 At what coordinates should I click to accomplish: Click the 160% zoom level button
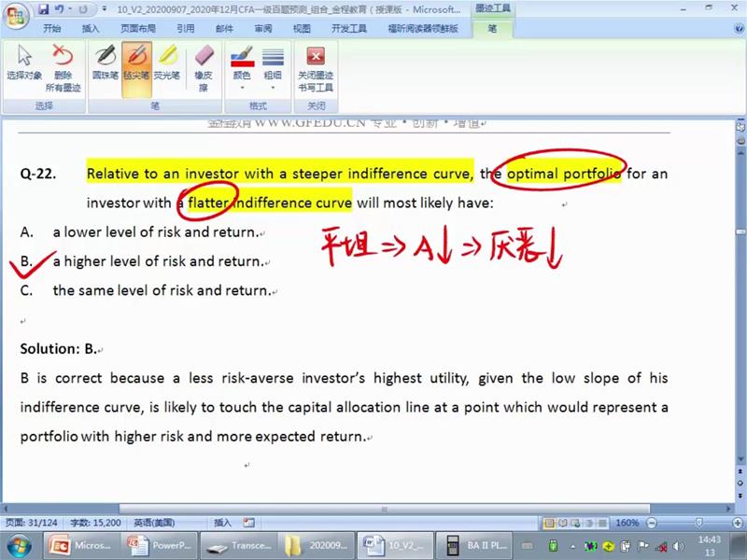(x=628, y=523)
